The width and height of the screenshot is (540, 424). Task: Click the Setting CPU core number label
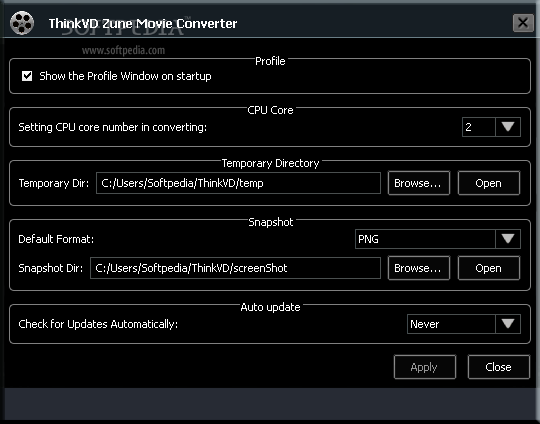tap(113, 127)
